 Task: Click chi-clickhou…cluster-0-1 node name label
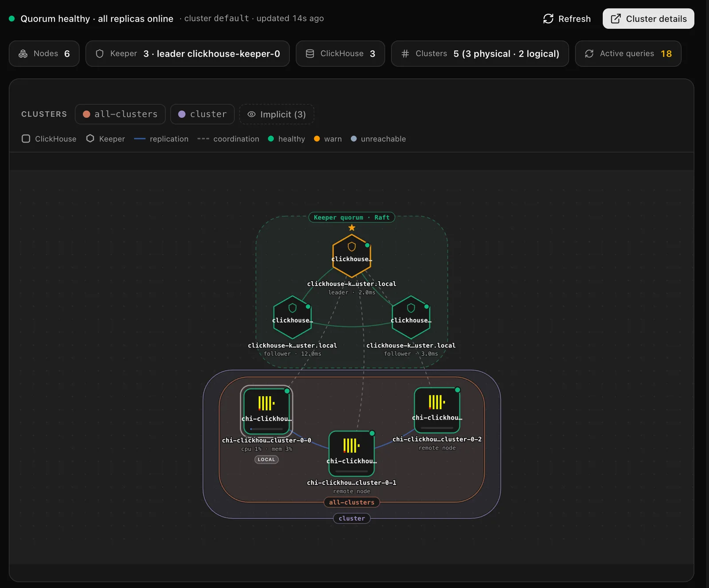point(352,483)
